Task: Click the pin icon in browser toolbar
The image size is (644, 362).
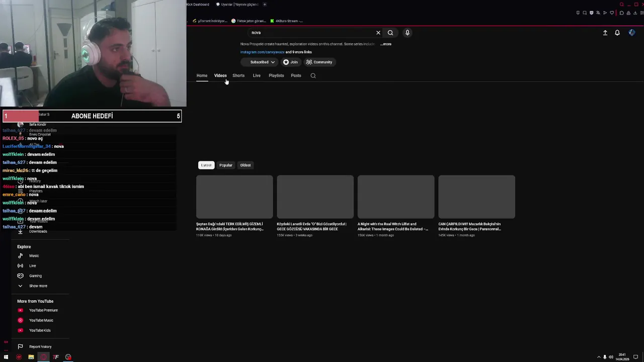Action: pyautogui.click(x=578, y=13)
